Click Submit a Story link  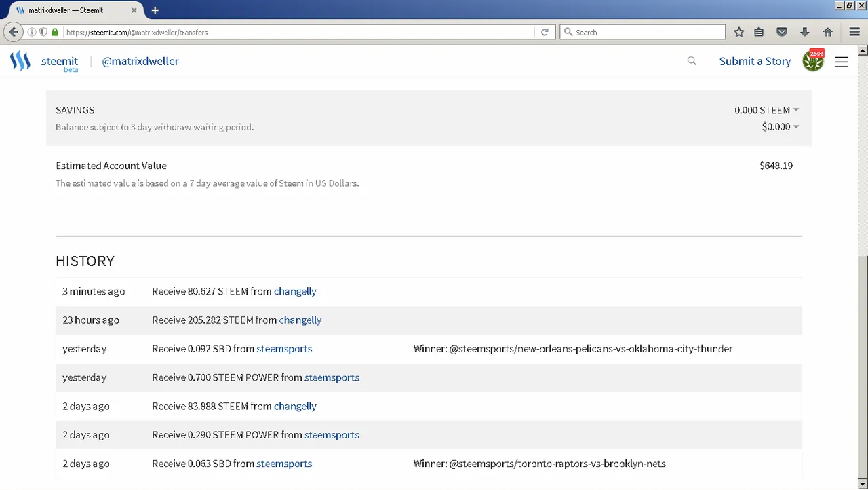pos(755,61)
